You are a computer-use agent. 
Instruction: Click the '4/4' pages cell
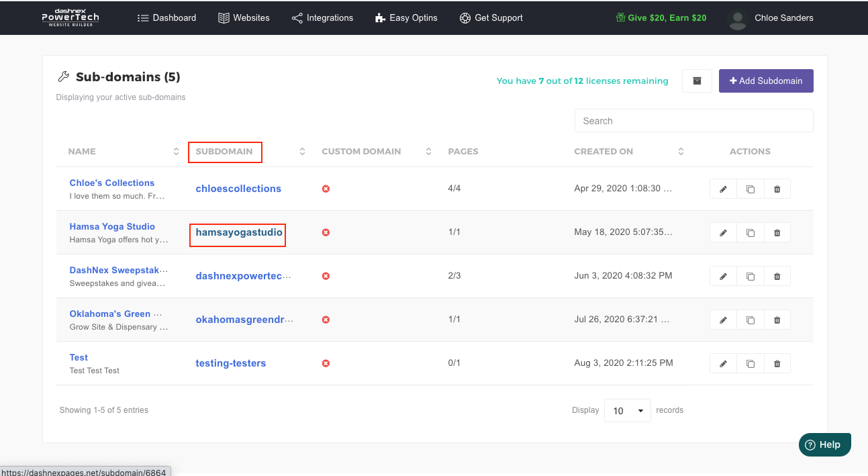click(x=454, y=189)
